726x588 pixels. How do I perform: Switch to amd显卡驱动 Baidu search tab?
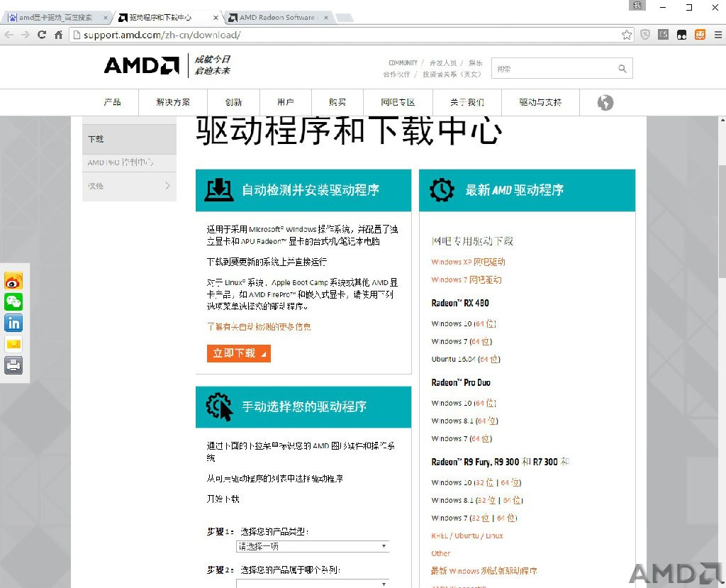click(x=55, y=18)
